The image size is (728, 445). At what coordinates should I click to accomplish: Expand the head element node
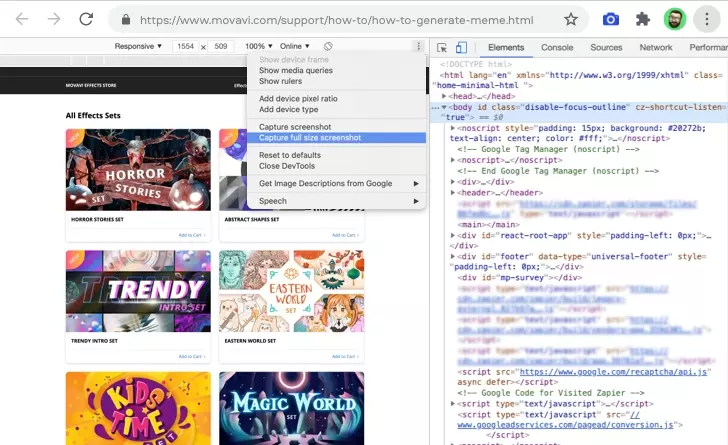coord(444,96)
